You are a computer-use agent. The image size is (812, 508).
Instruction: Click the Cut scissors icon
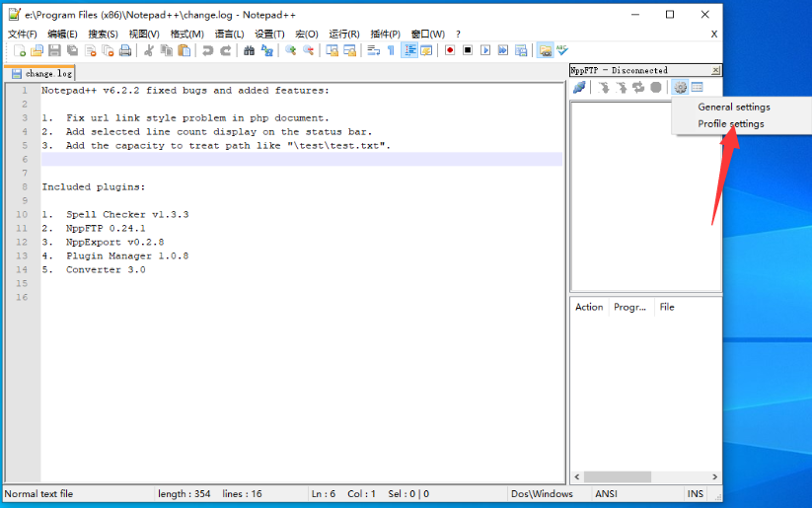click(150, 50)
